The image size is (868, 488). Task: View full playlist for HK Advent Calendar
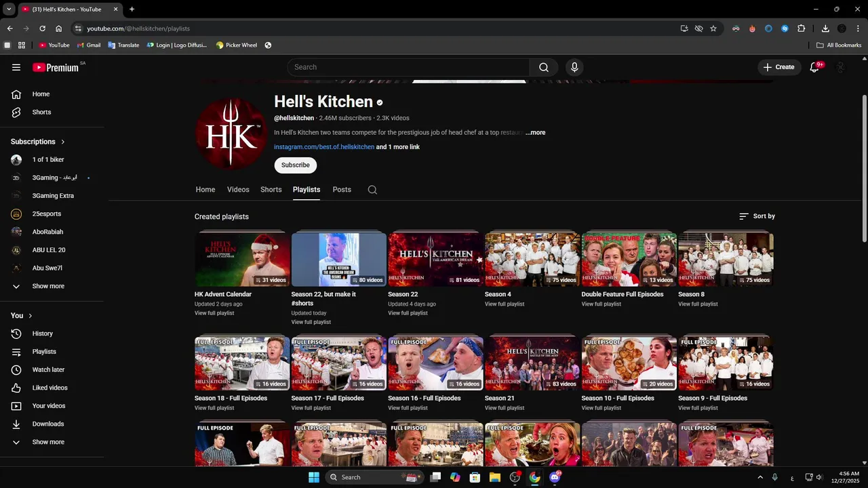tap(214, 313)
